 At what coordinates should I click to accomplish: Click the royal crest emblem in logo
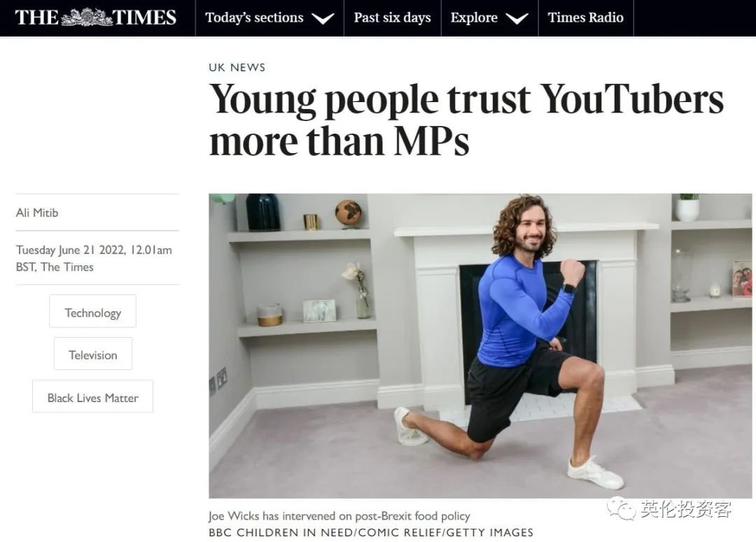[87, 17]
